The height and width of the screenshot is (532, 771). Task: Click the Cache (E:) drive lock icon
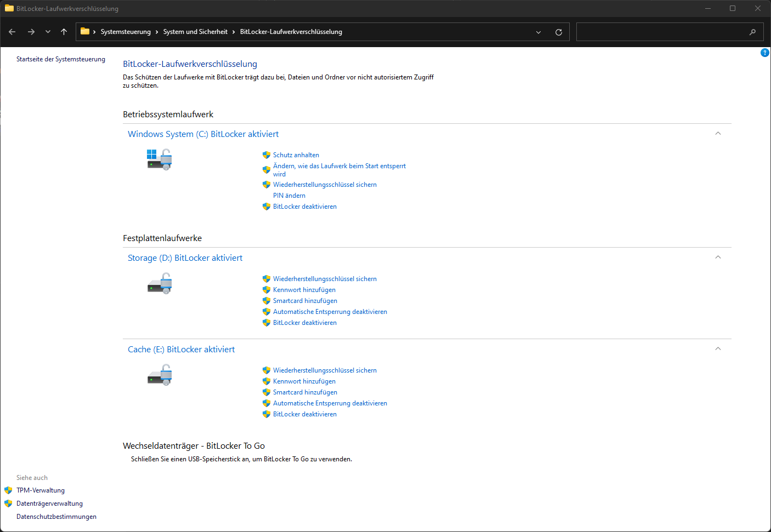[160, 375]
